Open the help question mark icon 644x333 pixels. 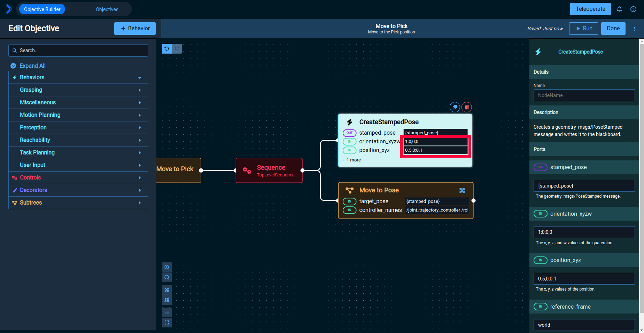pos(633,9)
